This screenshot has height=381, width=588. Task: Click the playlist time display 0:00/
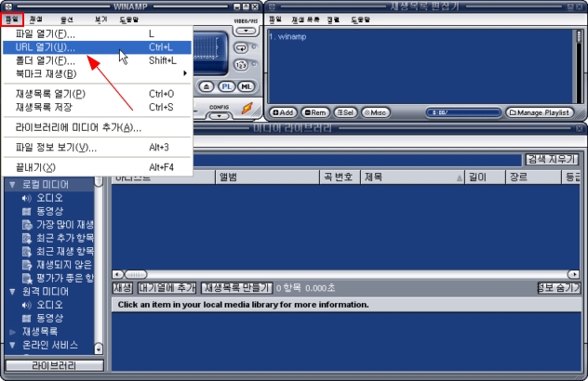pos(463,112)
